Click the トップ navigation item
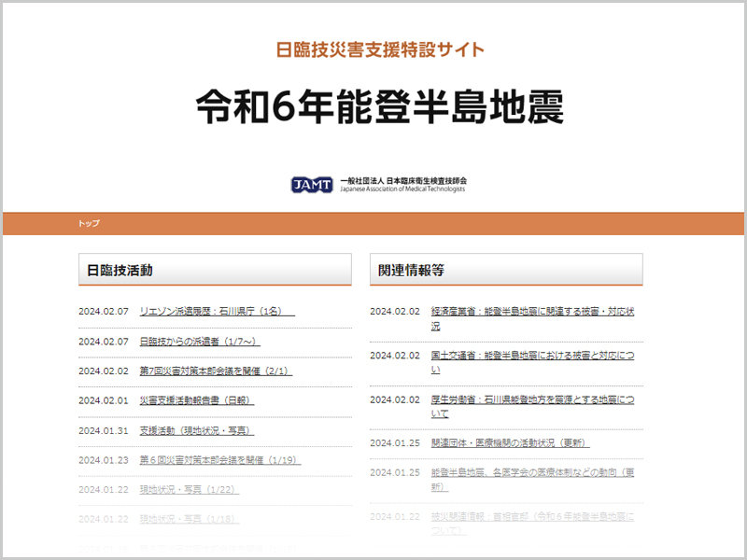Image resolution: width=747 pixels, height=560 pixels. click(89, 224)
